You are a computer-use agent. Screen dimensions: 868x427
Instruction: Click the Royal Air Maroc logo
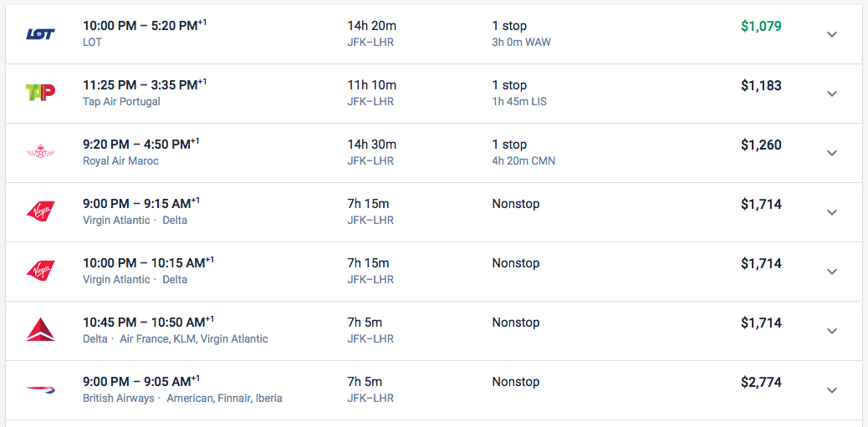40,152
